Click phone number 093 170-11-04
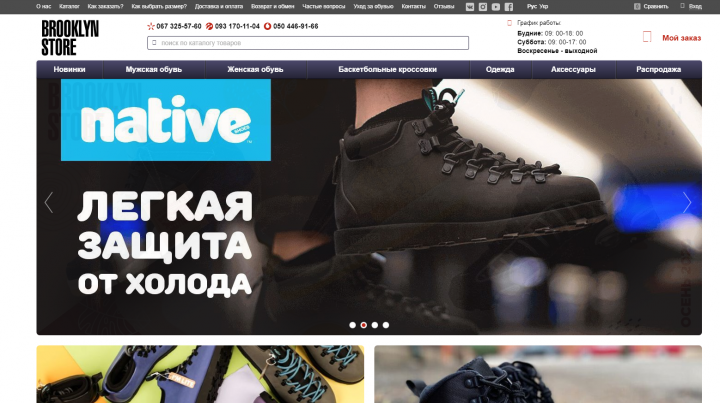The width and height of the screenshot is (720, 403). point(237,26)
